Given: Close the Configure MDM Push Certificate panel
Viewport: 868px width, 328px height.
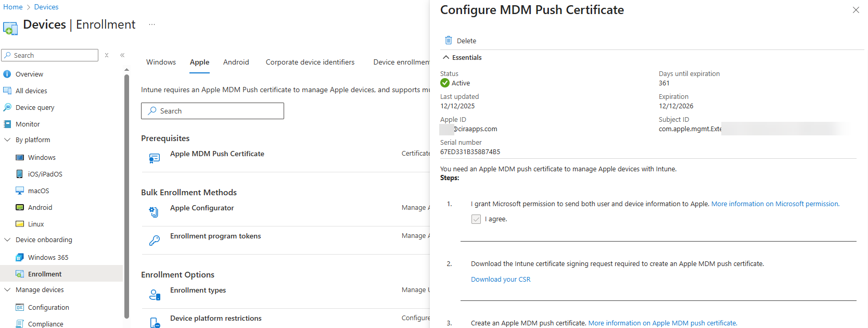Looking at the screenshot, I should tap(856, 10).
